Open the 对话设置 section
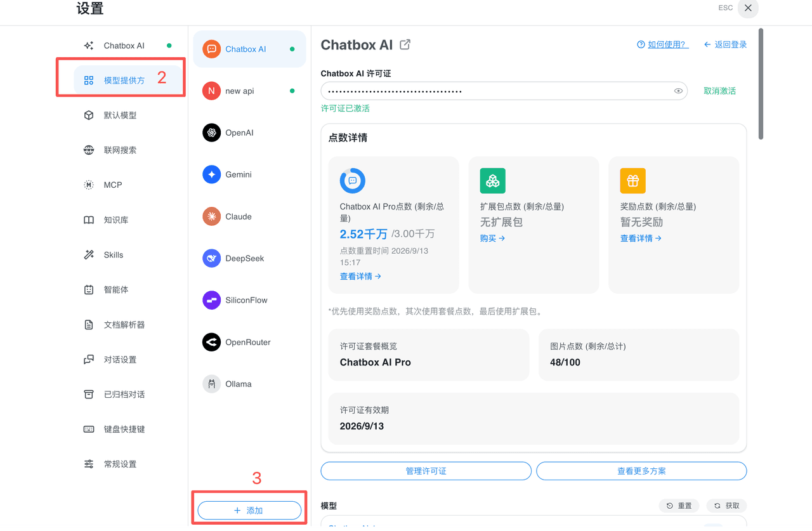This screenshot has height=531, width=812. [129, 360]
